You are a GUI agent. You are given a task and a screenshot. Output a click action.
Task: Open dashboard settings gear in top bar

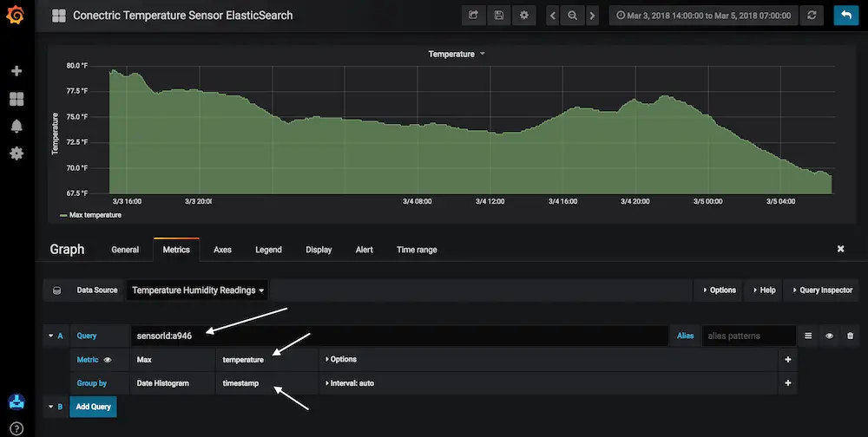[x=524, y=16]
